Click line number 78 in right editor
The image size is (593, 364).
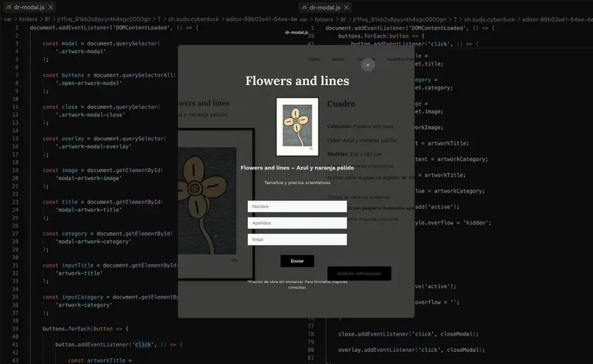[311, 334]
